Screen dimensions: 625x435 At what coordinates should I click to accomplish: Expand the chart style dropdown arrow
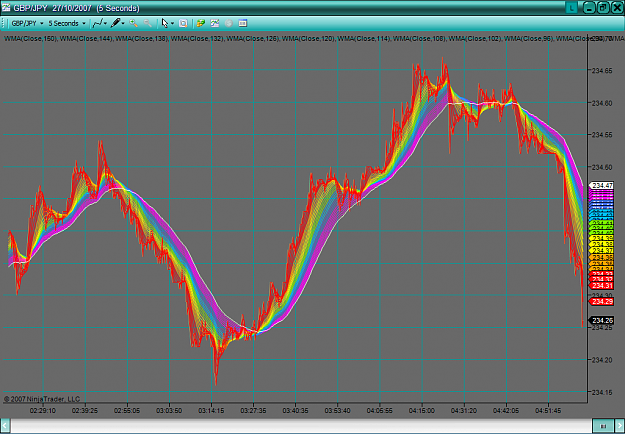105,24
